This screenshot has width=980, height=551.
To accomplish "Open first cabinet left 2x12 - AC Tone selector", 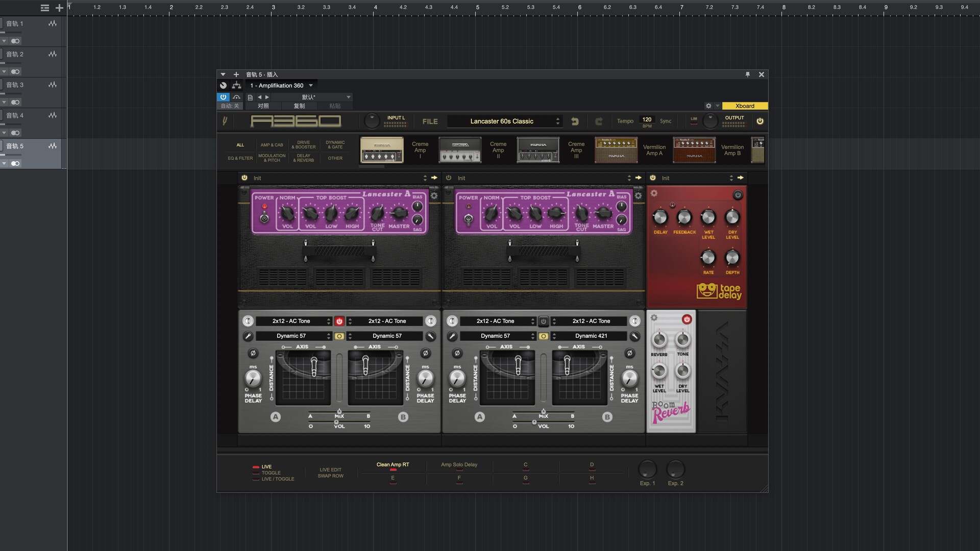I will coord(293,321).
